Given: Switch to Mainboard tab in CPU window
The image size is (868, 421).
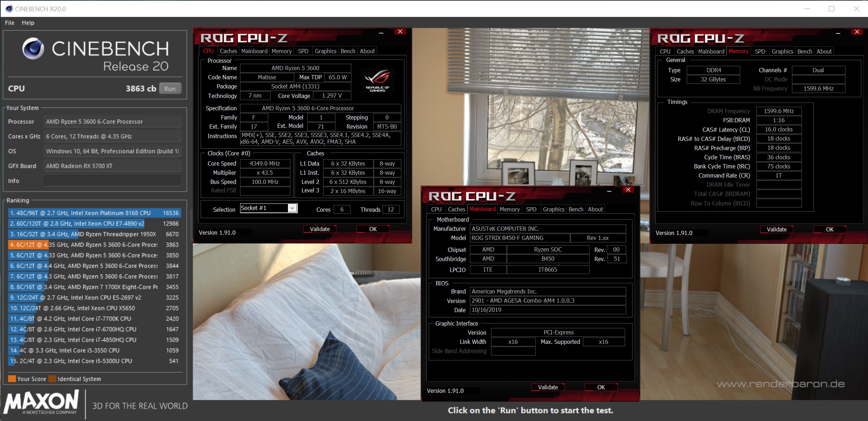Looking at the screenshot, I should [x=254, y=51].
